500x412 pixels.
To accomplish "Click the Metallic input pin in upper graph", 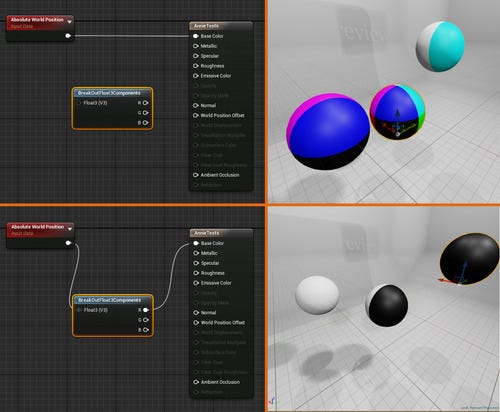I will coord(196,46).
